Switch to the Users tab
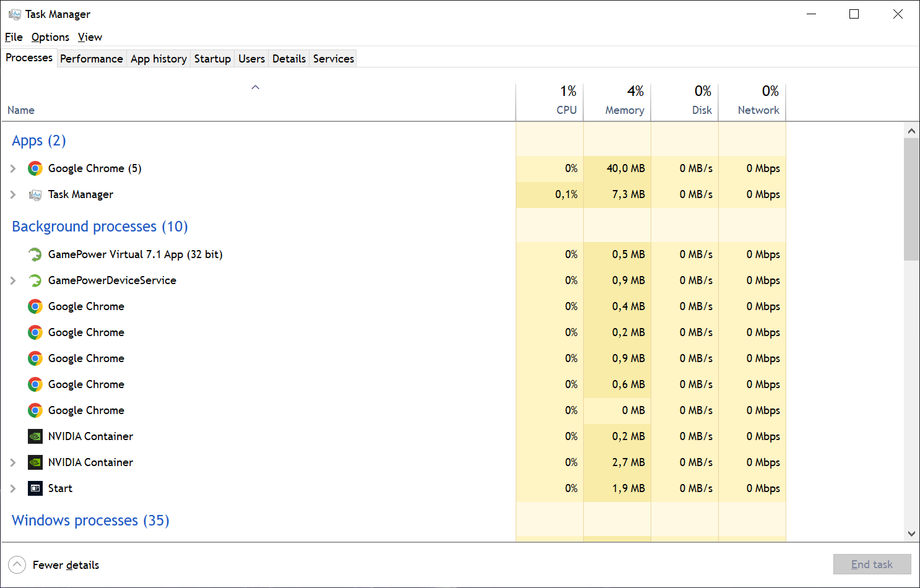The image size is (920, 588). click(x=251, y=59)
